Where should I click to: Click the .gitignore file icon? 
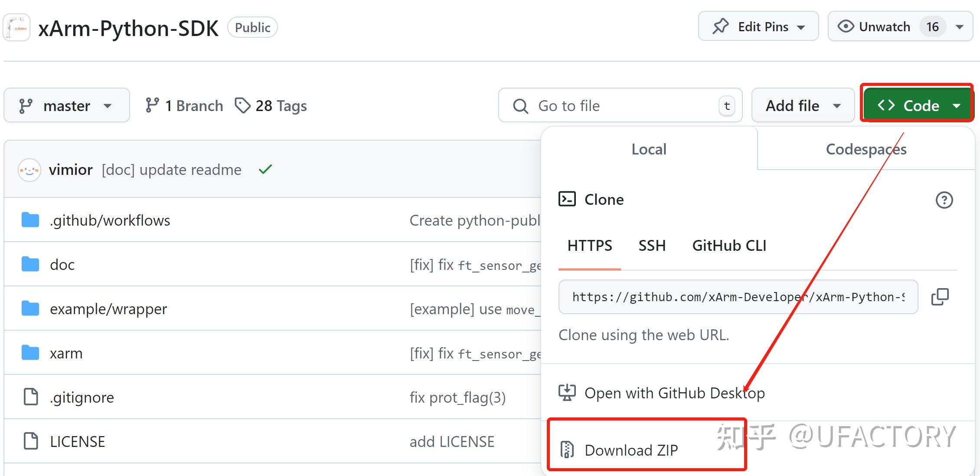tap(30, 397)
